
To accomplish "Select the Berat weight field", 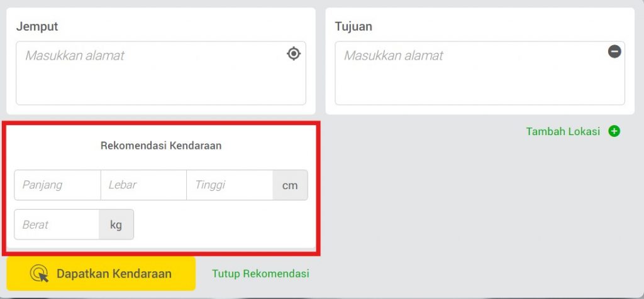I will pos(57,224).
